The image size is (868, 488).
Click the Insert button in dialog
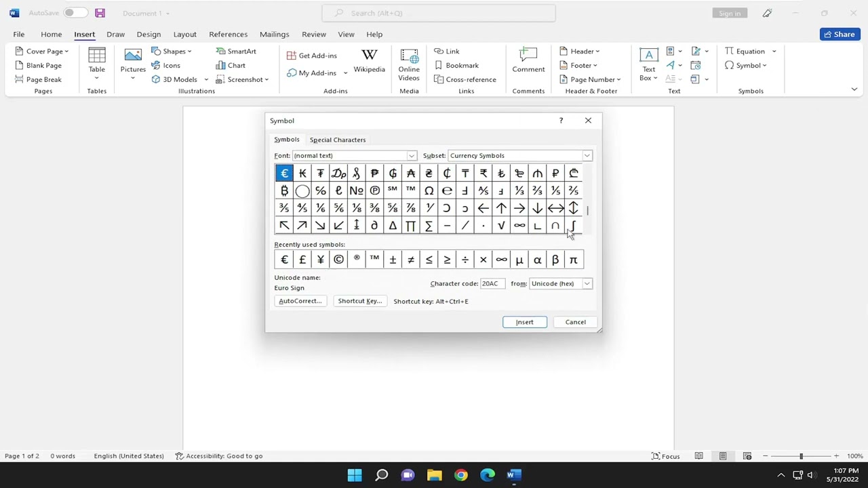tap(525, 322)
